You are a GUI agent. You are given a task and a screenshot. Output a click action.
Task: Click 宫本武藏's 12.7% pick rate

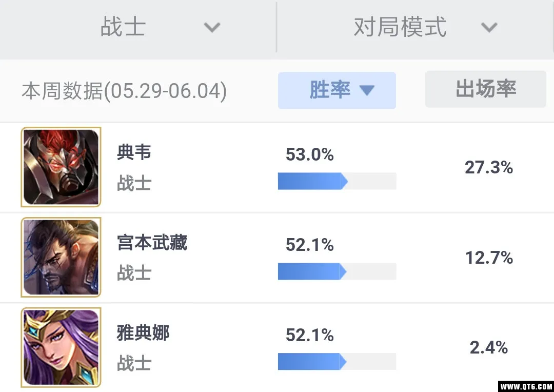coord(489,258)
